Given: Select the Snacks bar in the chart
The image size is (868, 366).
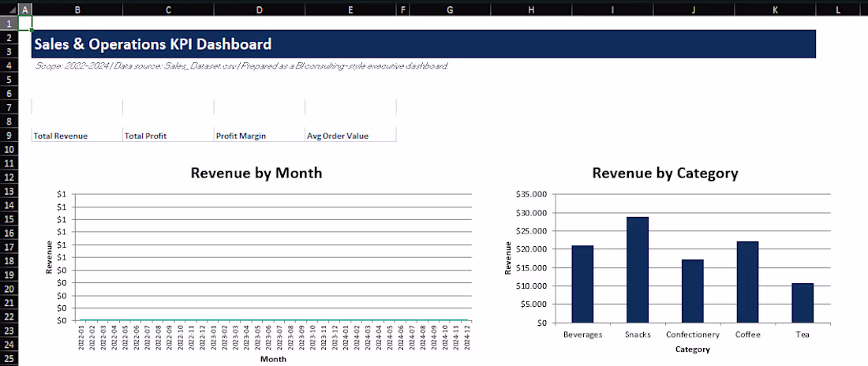Looking at the screenshot, I should tap(637, 270).
